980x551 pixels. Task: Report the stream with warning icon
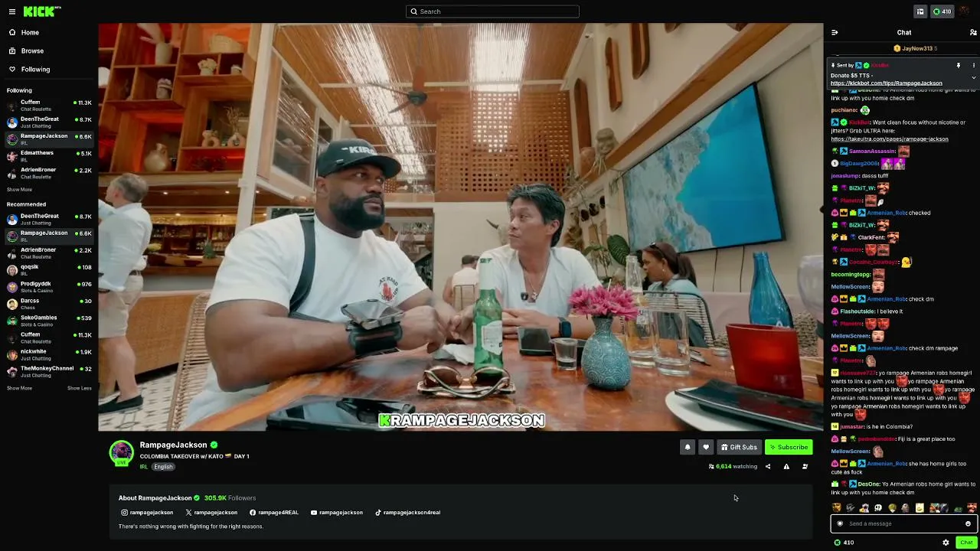(786, 466)
